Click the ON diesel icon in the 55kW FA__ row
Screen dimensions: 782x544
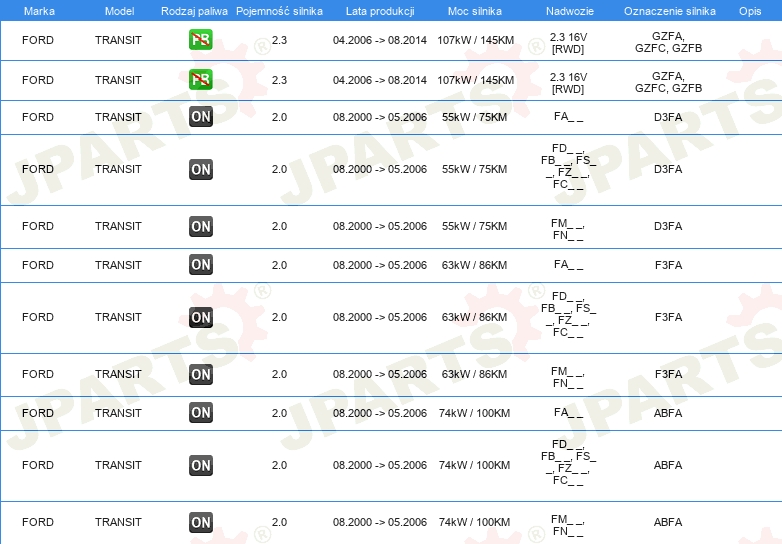pos(200,117)
